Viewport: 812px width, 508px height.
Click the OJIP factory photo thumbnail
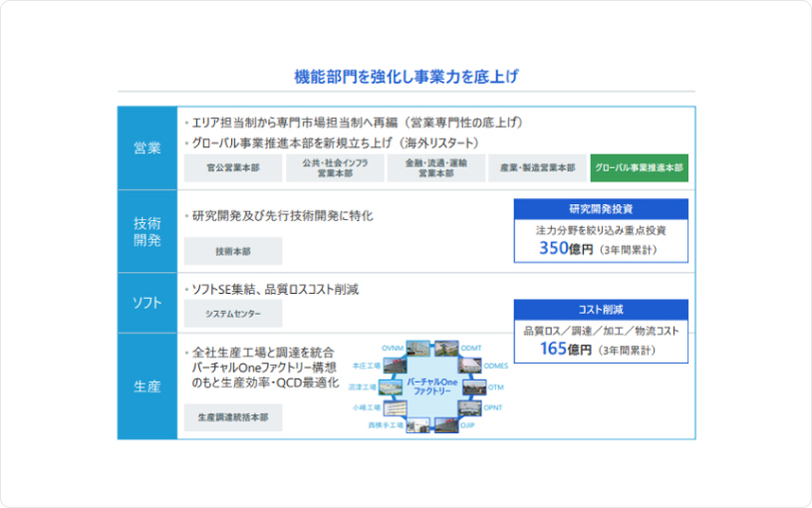point(446,425)
